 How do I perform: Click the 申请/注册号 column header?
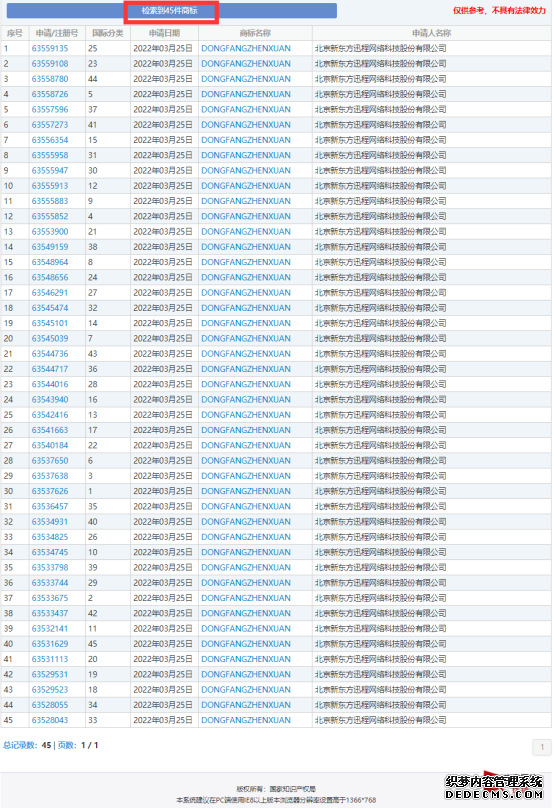(x=57, y=33)
